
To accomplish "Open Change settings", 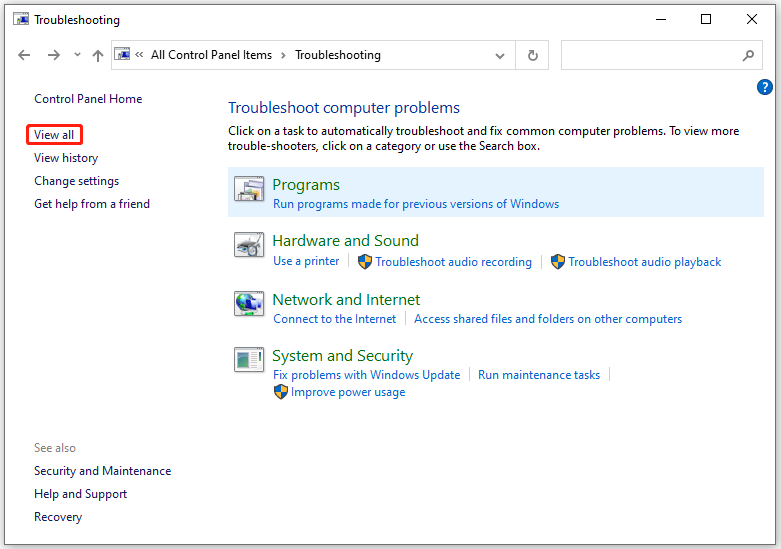I will pos(77,181).
